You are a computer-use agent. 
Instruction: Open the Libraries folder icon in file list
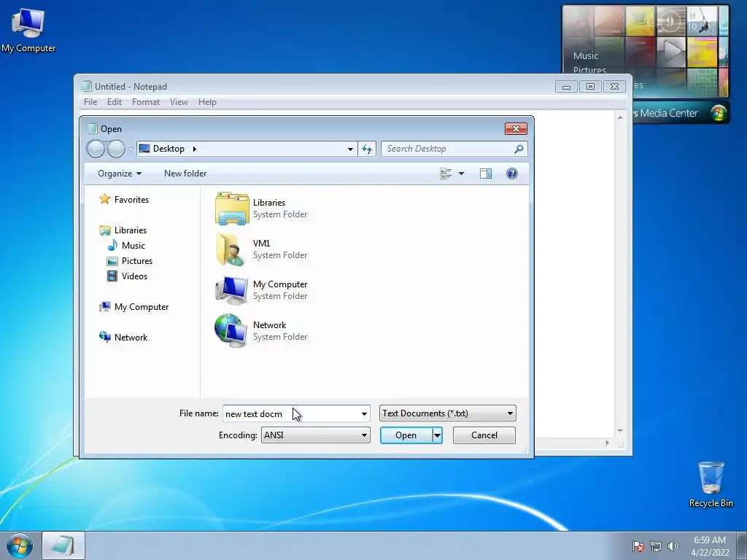232,209
